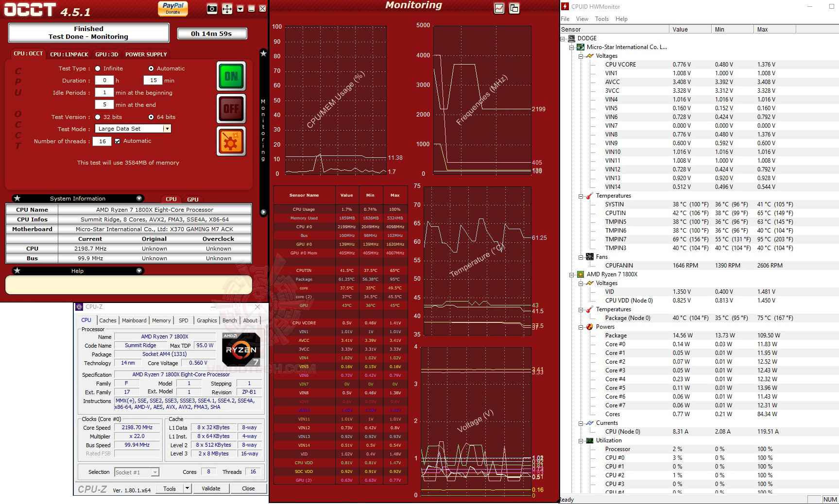Click the PayPal Donate button
The image size is (839, 504).
pos(172,8)
